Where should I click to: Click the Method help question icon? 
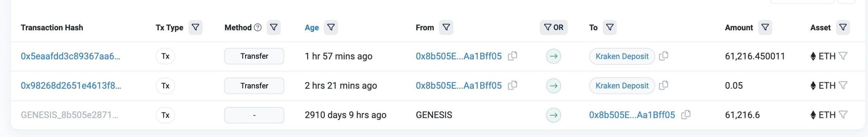[258, 28]
